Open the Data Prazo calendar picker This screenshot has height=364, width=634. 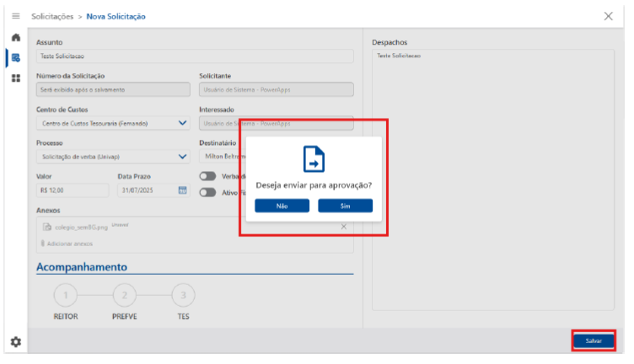182,190
